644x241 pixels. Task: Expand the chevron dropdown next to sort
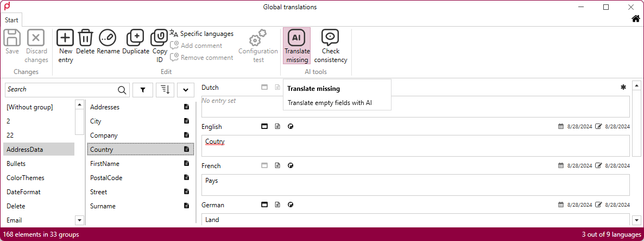[x=186, y=90]
